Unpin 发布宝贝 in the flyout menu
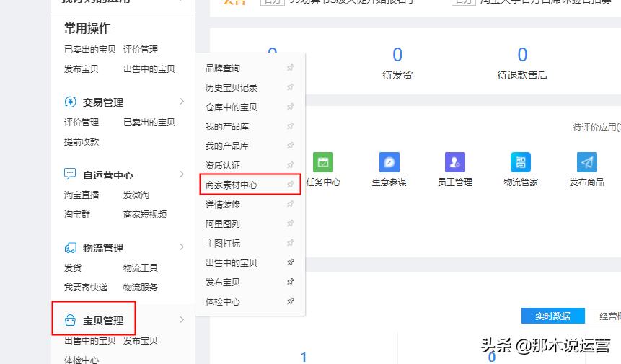The image size is (621, 364). coord(290,282)
